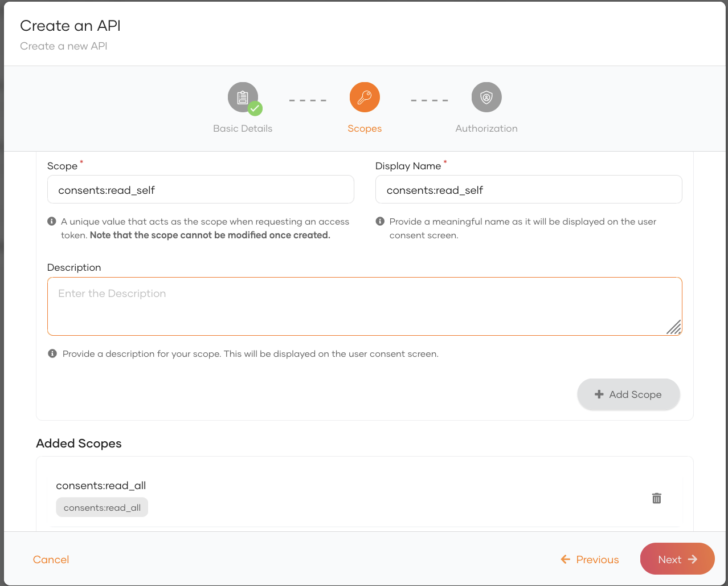Click the consents:read_all scope title
Image resolution: width=728 pixels, height=586 pixels.
101,486
